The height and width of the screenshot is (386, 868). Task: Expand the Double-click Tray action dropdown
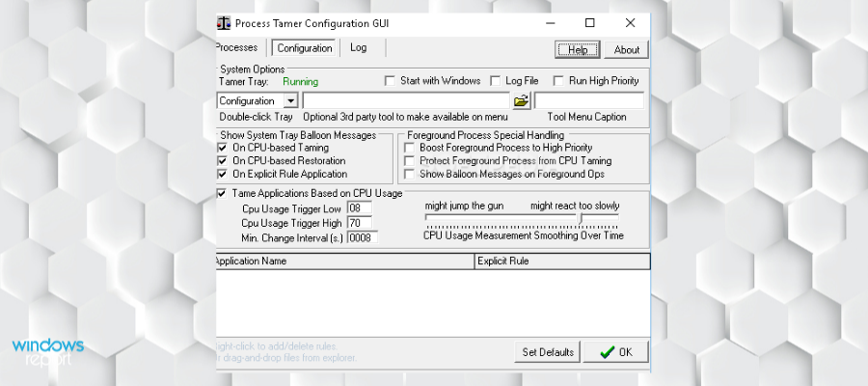coord(290,100)
